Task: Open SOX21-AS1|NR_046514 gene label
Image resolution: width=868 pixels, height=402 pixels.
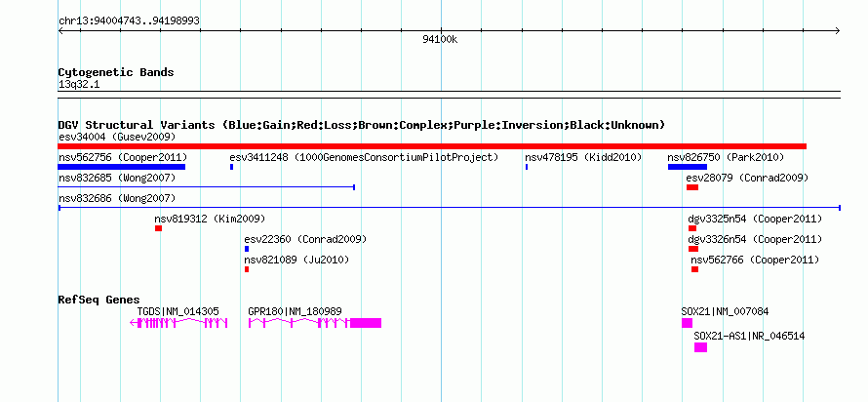Action: click(x=750, y=336)
